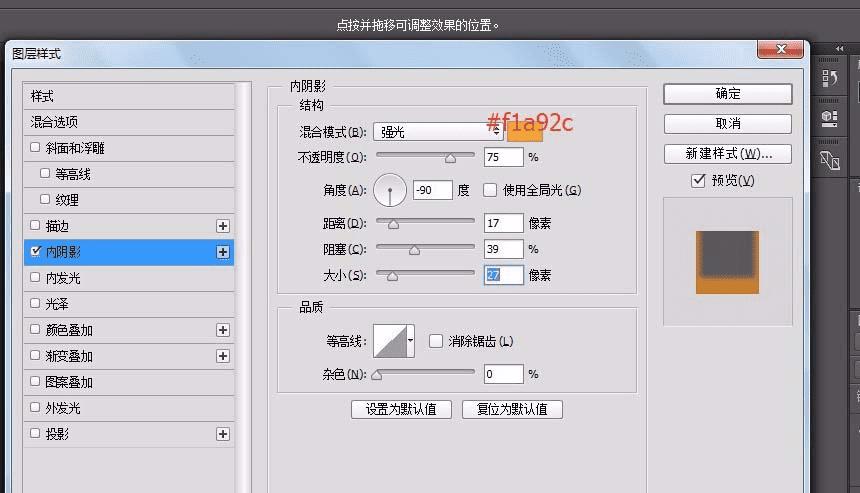860x493 pixels.
Task: Enable the 颜色叠加 checkbox
Action: [35, 329]
